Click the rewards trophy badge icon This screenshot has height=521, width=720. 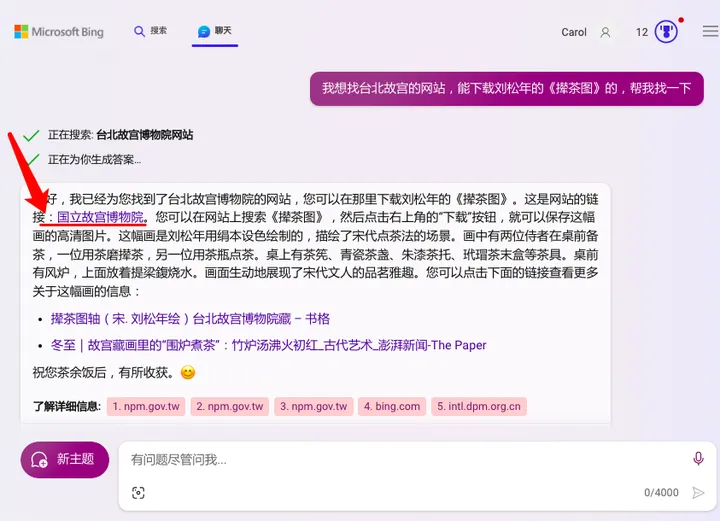[x=666, y=32]
